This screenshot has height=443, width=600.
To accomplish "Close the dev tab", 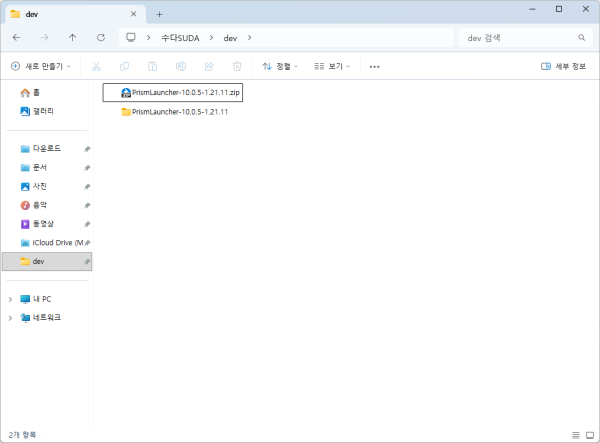I will pos(134,14).
